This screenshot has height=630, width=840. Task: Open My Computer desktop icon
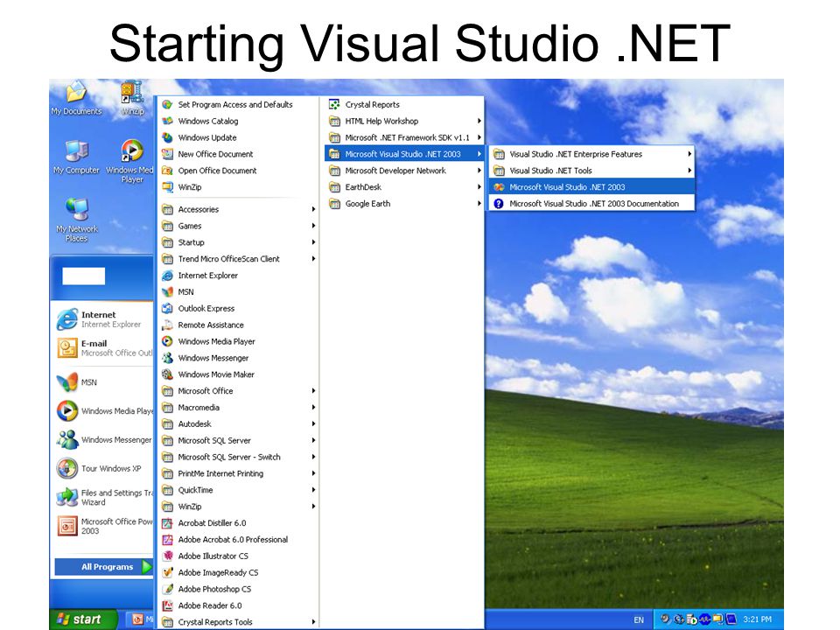(76, 151)
